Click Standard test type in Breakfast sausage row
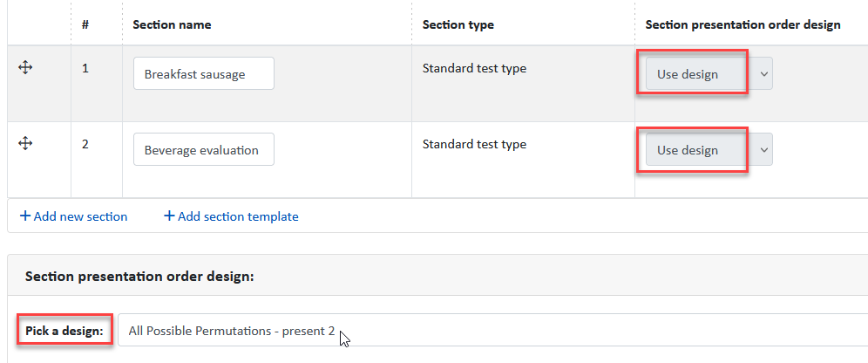 [x=474, y=69]
